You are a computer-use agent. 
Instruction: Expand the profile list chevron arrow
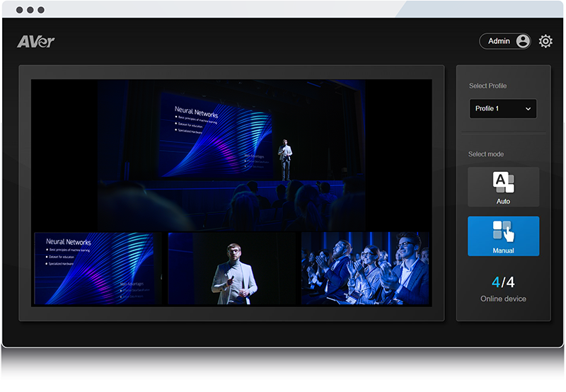(528, 109)
